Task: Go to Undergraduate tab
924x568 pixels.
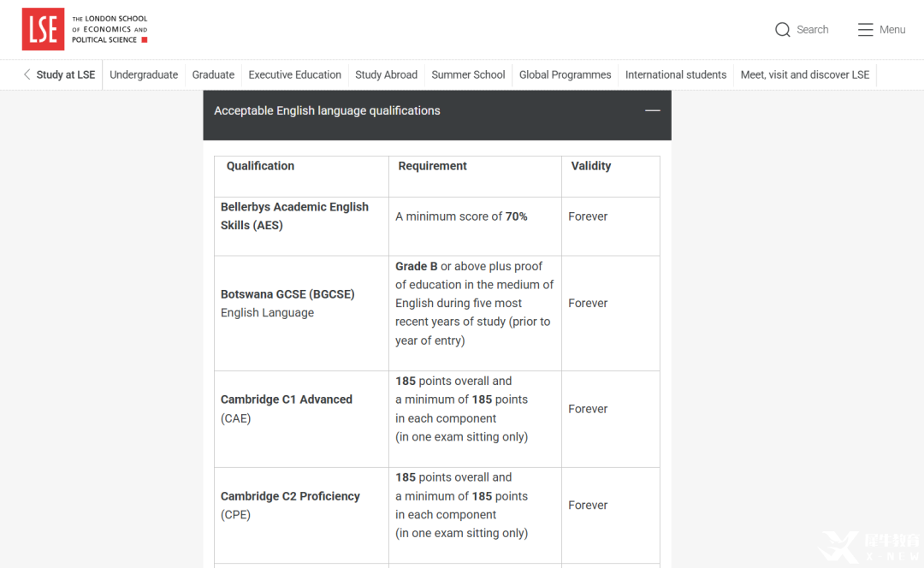Action: coord(144,74)
